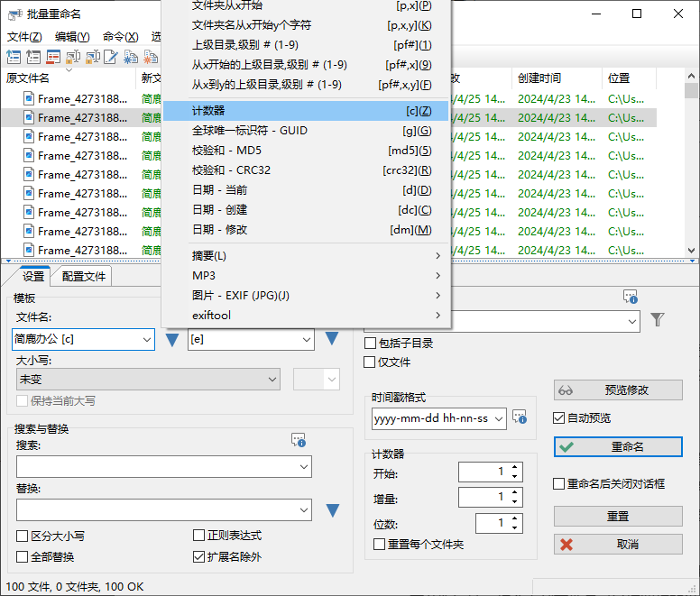The image size is (700, 596).
Task: Increase the 开始 counter value
Action: [515, 468]
